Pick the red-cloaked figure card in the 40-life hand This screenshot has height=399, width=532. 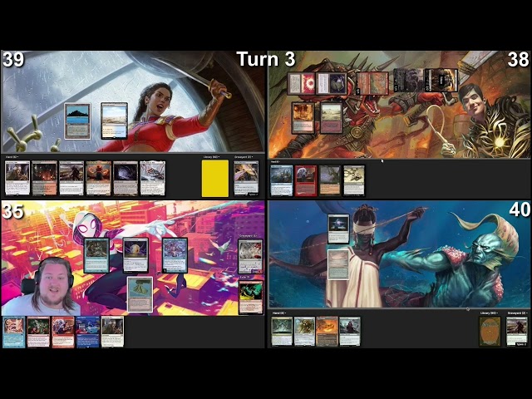pyautogui.click(x=350, y=332)
